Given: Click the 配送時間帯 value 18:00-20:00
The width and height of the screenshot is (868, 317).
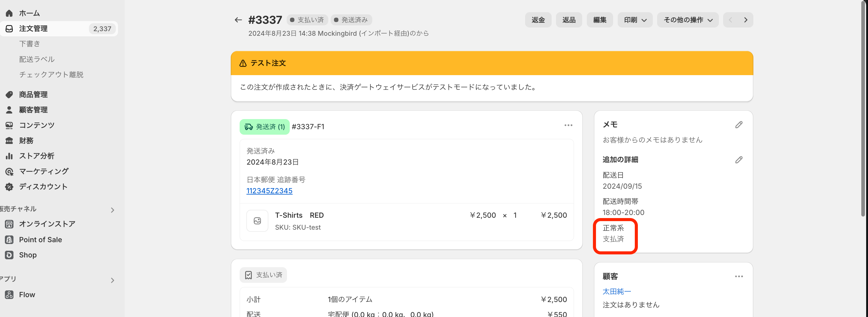Looking at the screenshot, I should (623, 212).
